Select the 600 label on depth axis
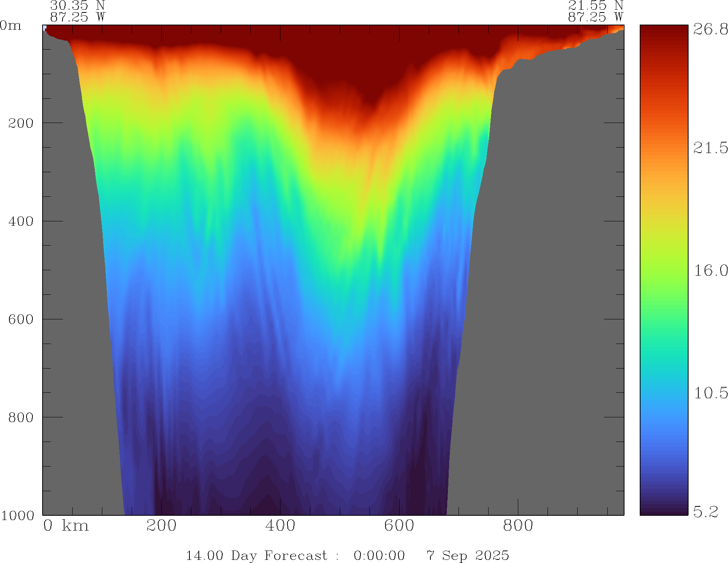The image size is (728, 563). point(21,319)
